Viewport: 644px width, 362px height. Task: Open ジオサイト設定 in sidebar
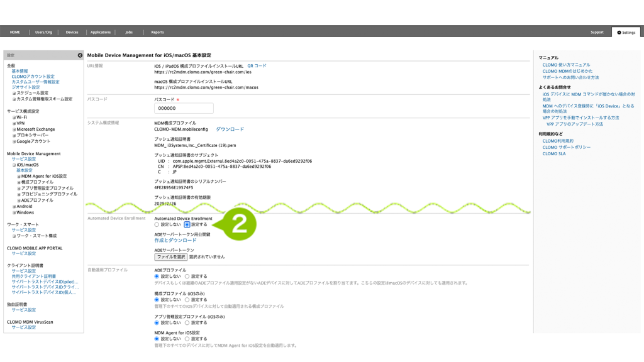click(x=25, y=87)
